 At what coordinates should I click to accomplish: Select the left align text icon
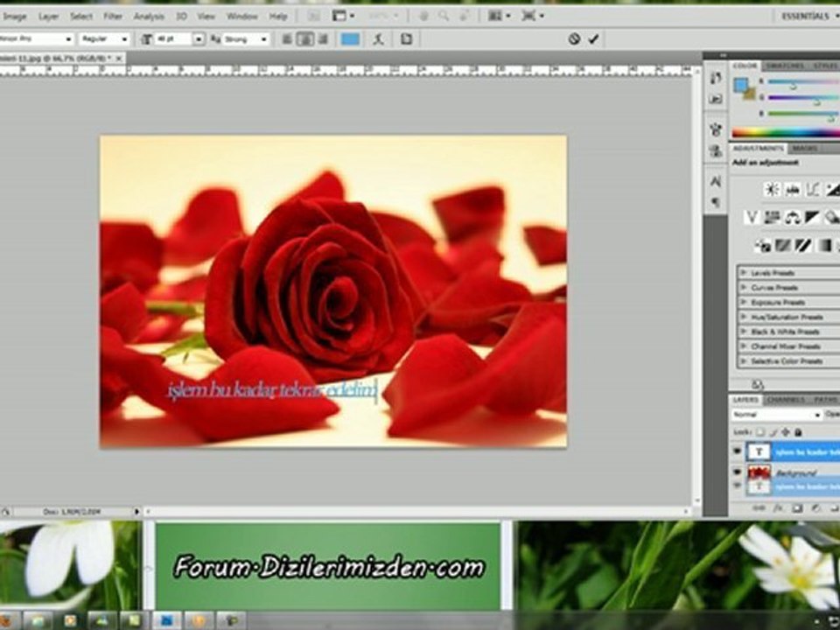(x=287, y=39)
